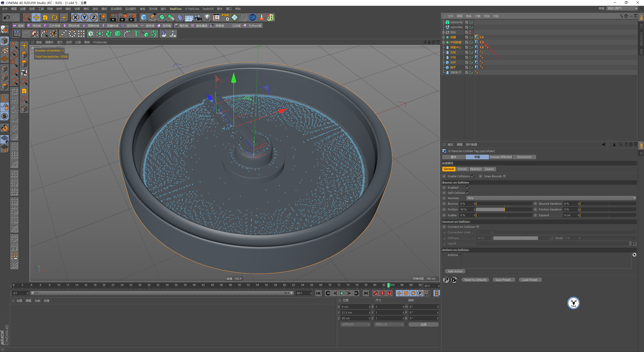Expand the 空白 null object
This screenshot has width=644, height=352.
point(444,32)
